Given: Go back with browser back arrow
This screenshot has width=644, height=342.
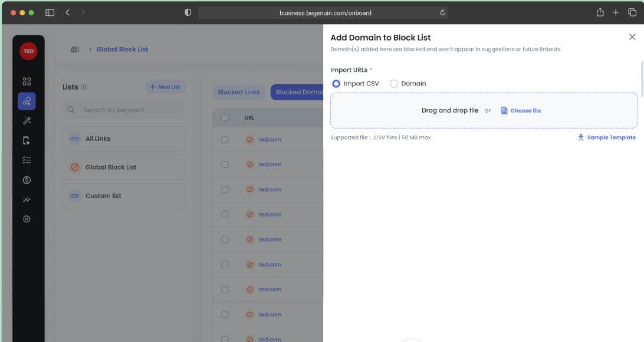Looking at the screenshot, I should pos(67,13).
